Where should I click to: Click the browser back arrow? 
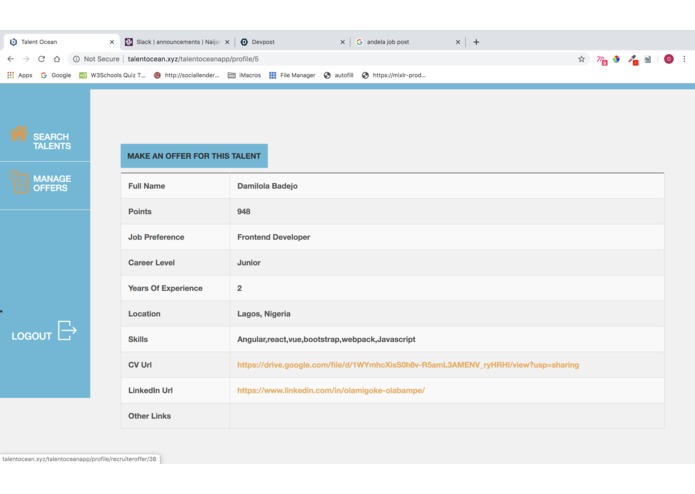pyautogui.click(x=11, y=59)
